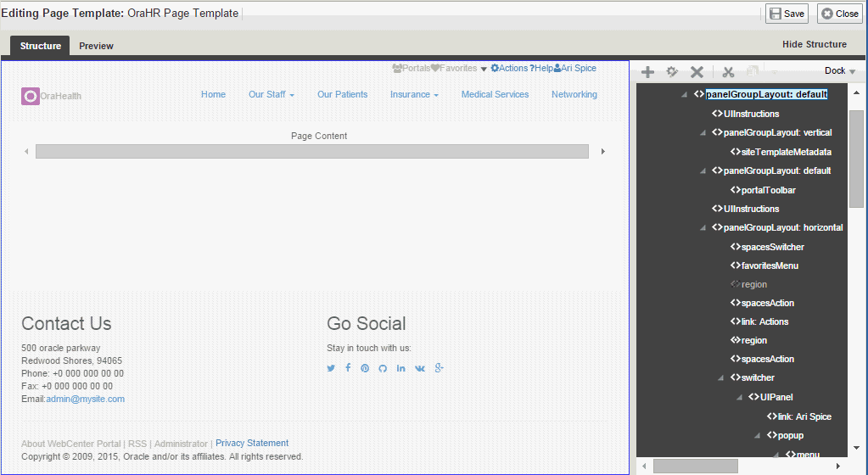
Task: Click the Pinterest social icon
Action: [x=365, y=368]
